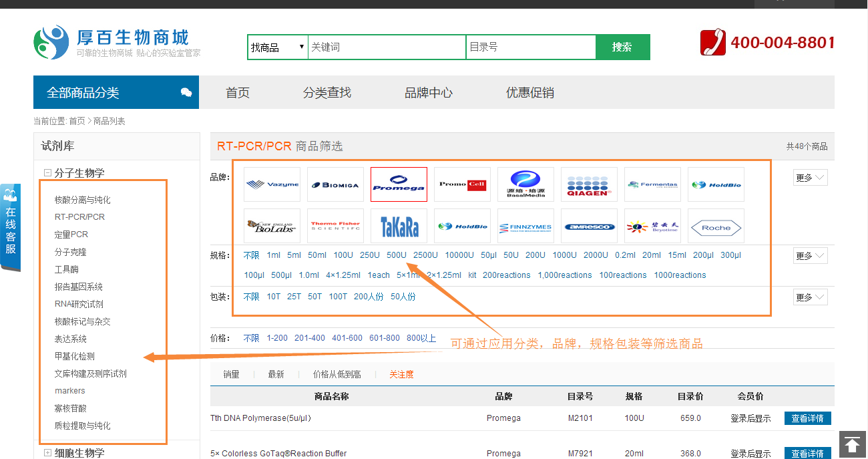Image resolution: width=868 pixels, height=459 pixels.
Task: Choose the 201-400 price range filter
Action: (x=310, y=338)
